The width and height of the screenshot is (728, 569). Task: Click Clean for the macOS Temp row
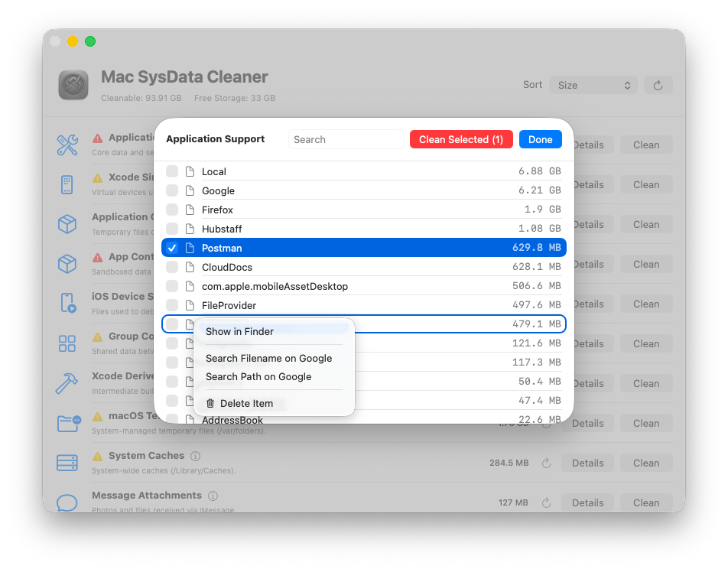[x=646, y=423]
